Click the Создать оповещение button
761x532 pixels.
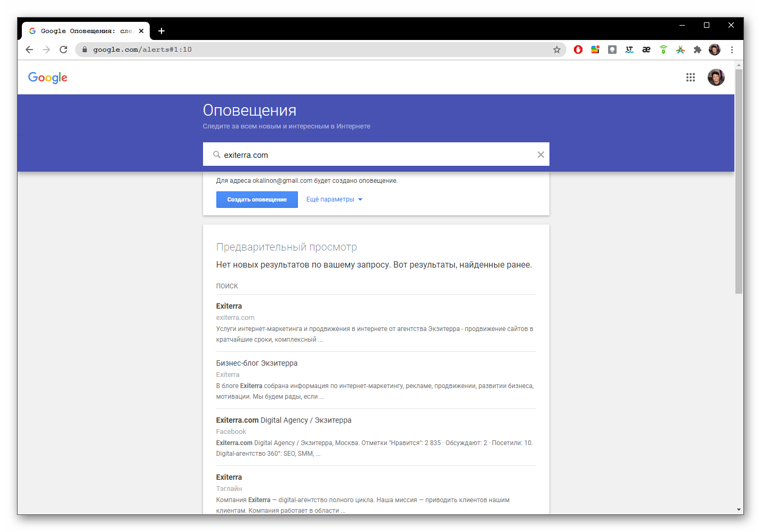(x=257, y=199)
